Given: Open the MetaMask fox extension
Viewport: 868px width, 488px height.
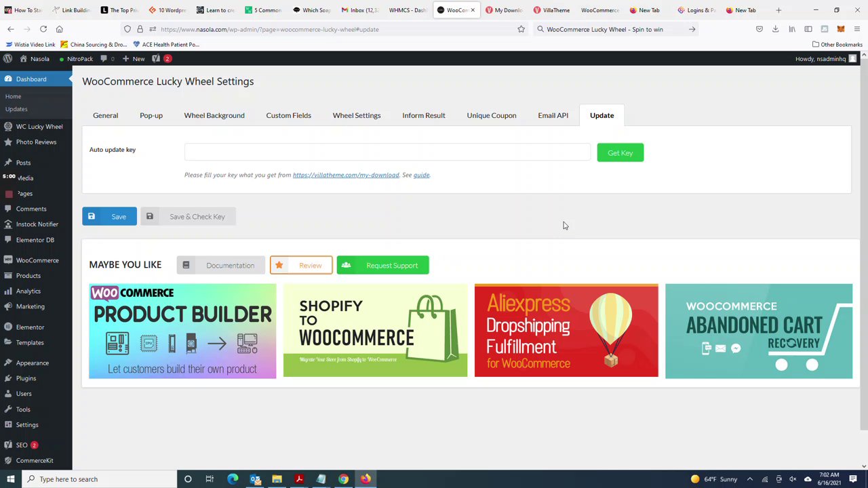Looking at the screenshot, I should pos(841,29).
